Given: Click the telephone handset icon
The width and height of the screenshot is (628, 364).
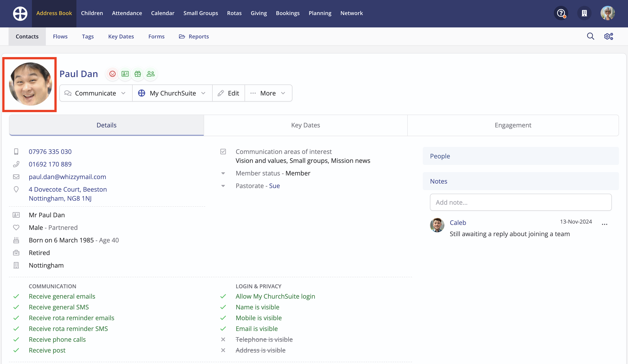Looking at the screenshot, I should point(16,164).
